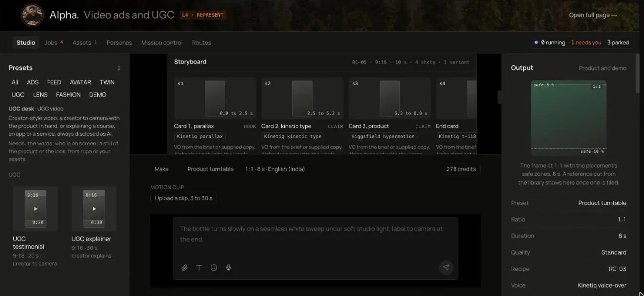
Task: Filter presets by ADS
Action: click(33, 82)
